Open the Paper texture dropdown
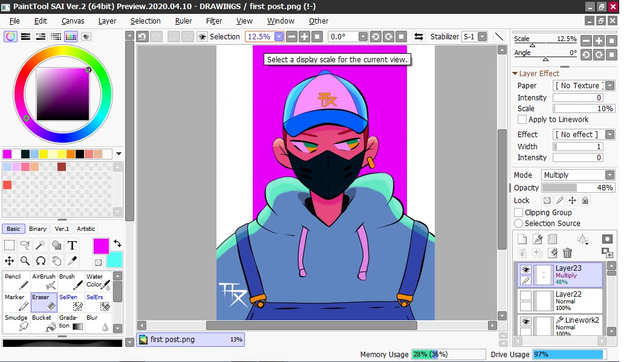 click(x=610, y=85)
